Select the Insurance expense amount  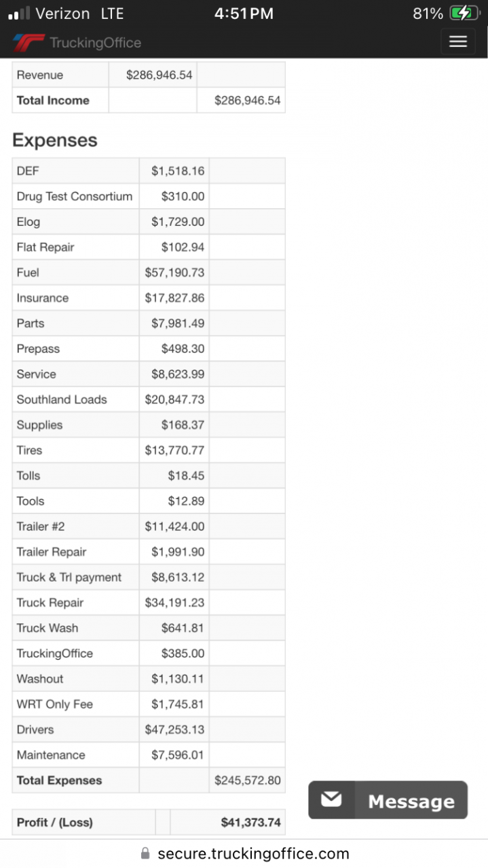coord(174,298)
